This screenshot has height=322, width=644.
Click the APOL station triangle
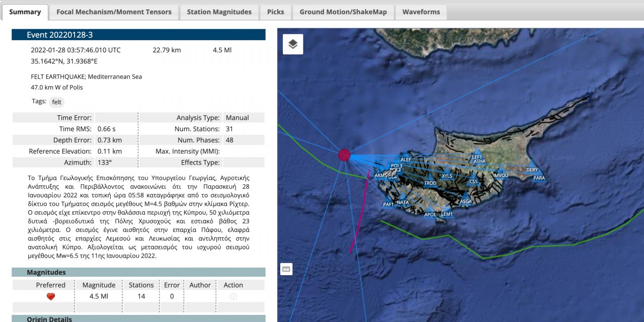point(430,212)
